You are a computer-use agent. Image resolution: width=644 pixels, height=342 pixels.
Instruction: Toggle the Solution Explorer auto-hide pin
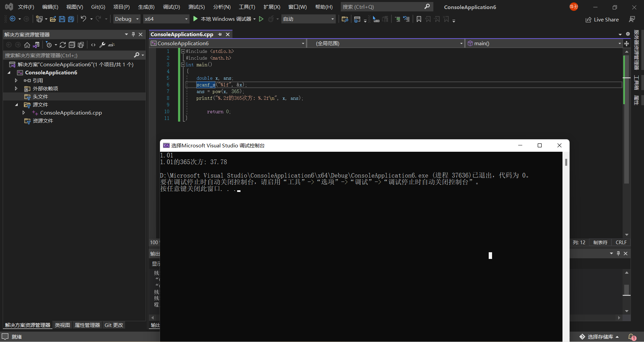(133, 35)
